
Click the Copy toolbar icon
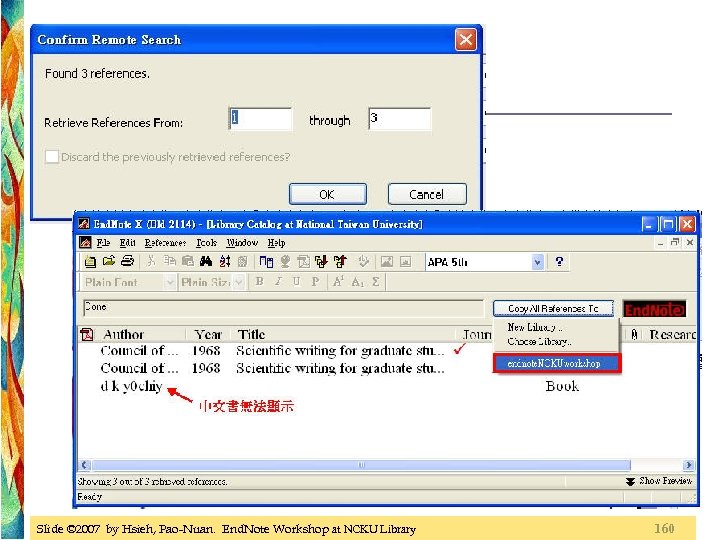pyautogui.click(x=169, y=262)
